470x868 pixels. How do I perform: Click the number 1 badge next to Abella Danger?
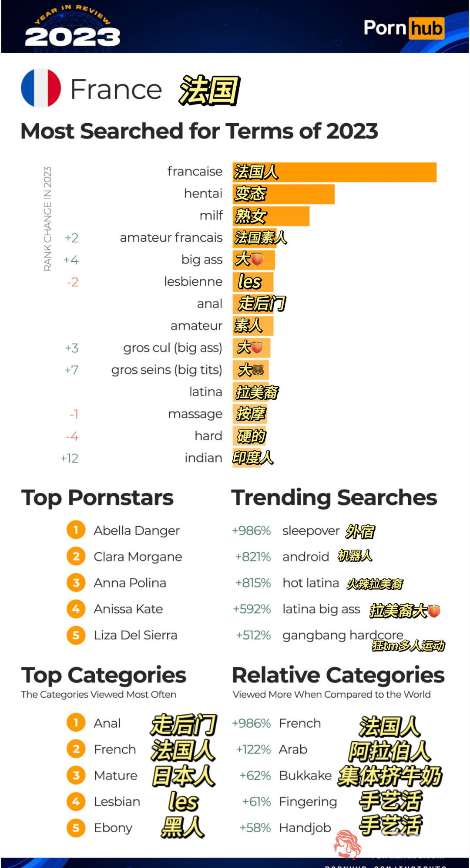click(76, 530)
